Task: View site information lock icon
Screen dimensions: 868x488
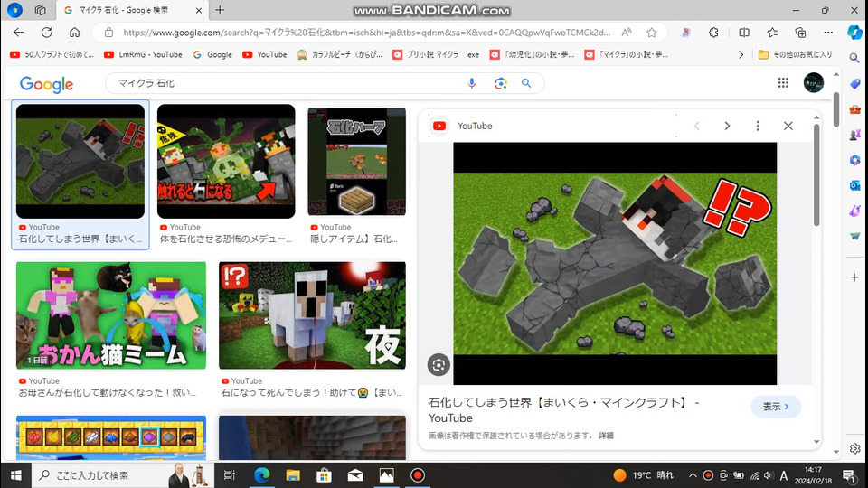Action: 109,33
